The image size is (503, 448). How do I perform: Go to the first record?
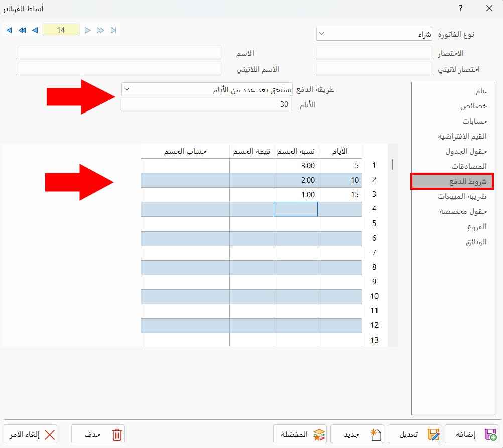(x=9, y=30)
